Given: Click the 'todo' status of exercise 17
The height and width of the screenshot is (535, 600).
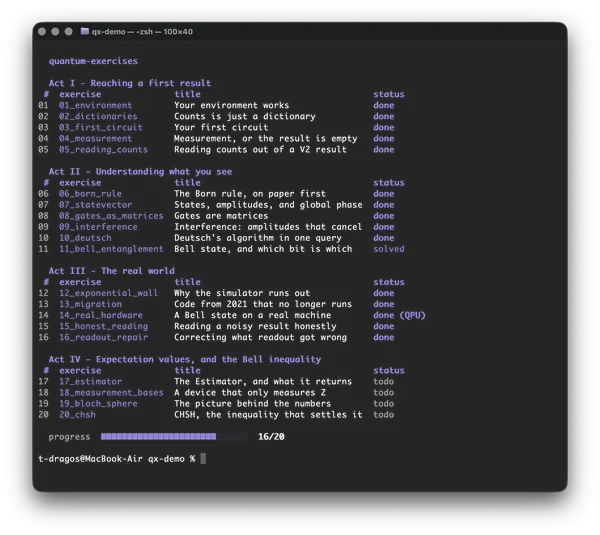Looking at the screenshot, I should 383,382.
